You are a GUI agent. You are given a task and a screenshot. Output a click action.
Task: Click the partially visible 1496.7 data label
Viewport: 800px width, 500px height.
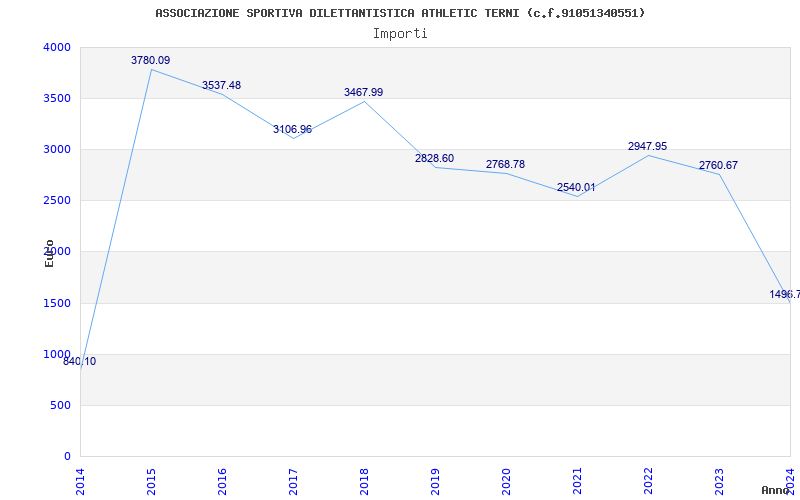point(785,294)
